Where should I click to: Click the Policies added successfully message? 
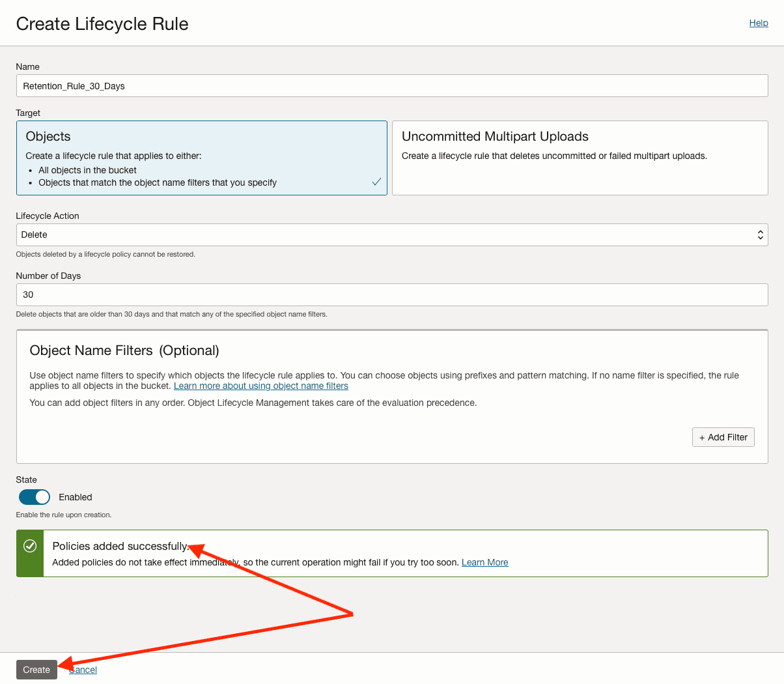click(120, 546)
